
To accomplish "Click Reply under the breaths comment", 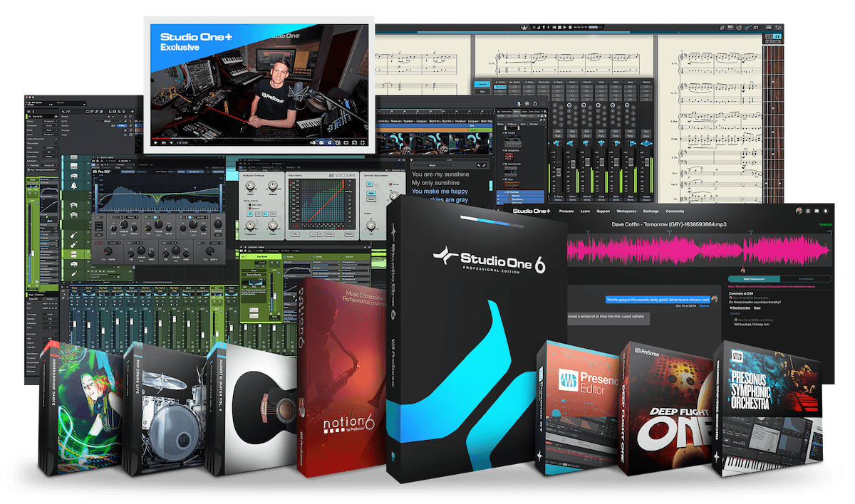I will click(x=757, y=308).
